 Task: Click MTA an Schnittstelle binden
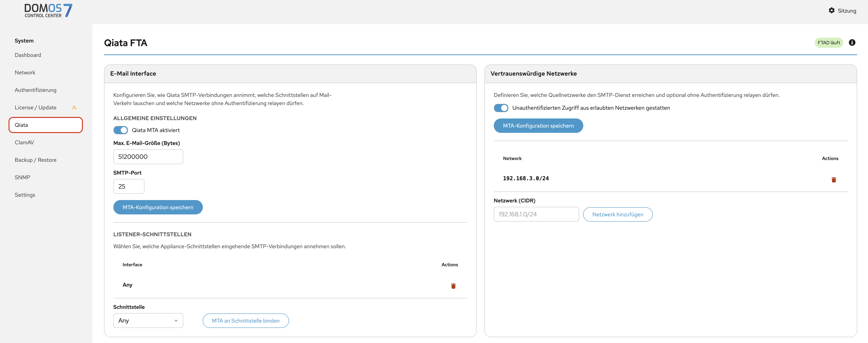(x=246, y=321)
